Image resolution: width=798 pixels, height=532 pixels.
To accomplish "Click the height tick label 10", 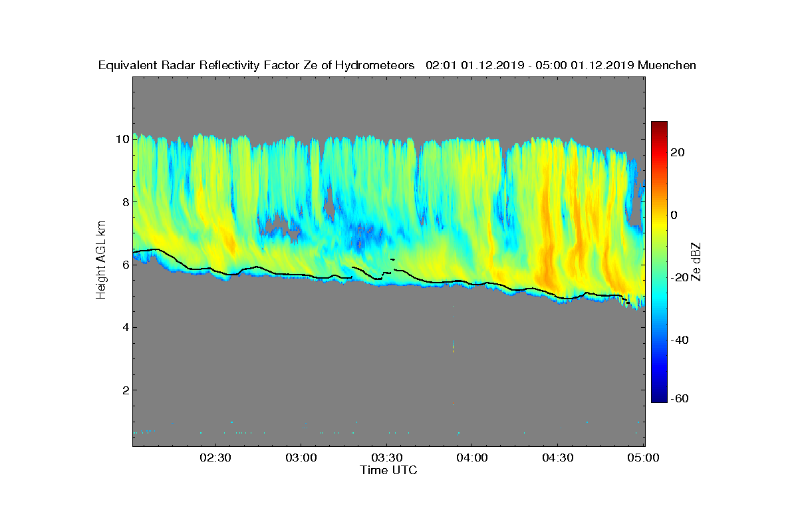I will [121, 140].
